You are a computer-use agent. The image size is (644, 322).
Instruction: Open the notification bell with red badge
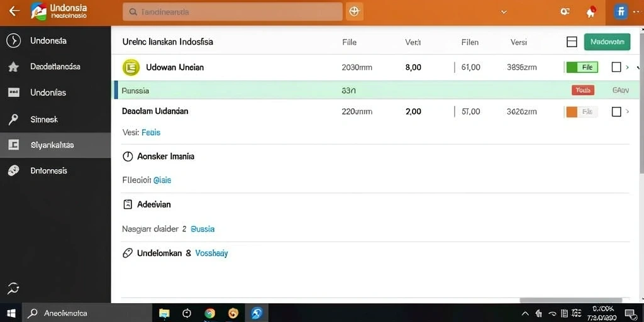pos(591,12)
